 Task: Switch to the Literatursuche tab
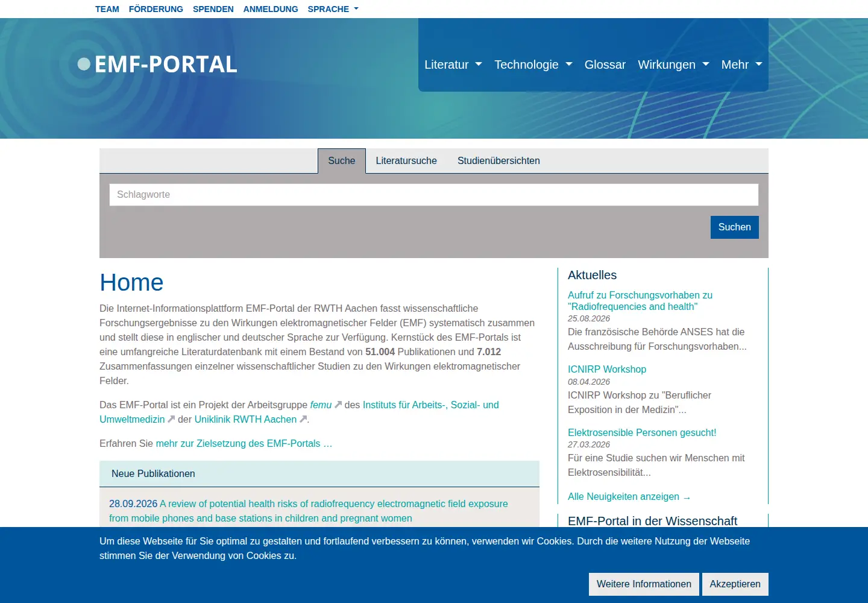click(406, 161)
